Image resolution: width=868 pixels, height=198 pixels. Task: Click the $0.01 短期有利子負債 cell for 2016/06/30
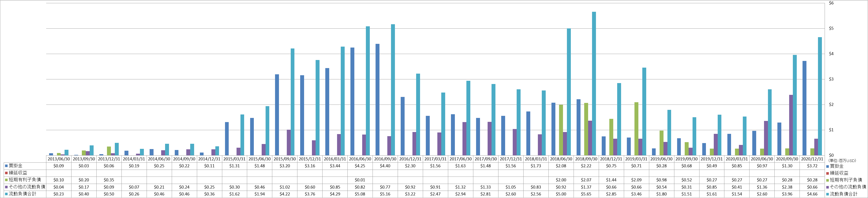[x=360, y=180]
